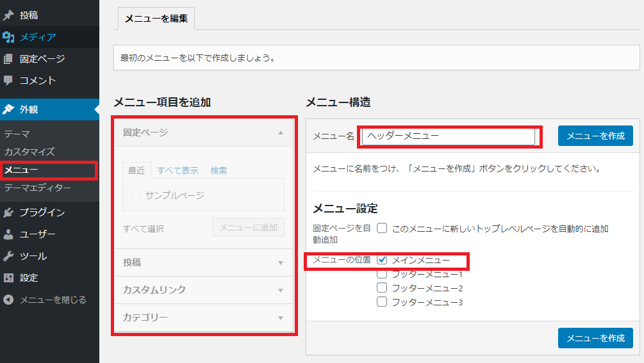Expand the 投稿 accordion section
Screen dimensions: 644x363
[x=203, y=262]
